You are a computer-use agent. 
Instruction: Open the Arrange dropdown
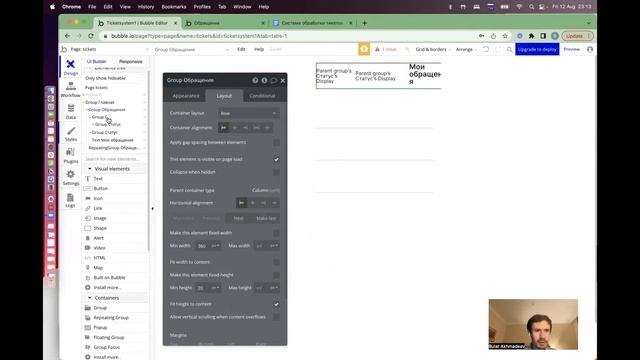click(x=466, y=49)
